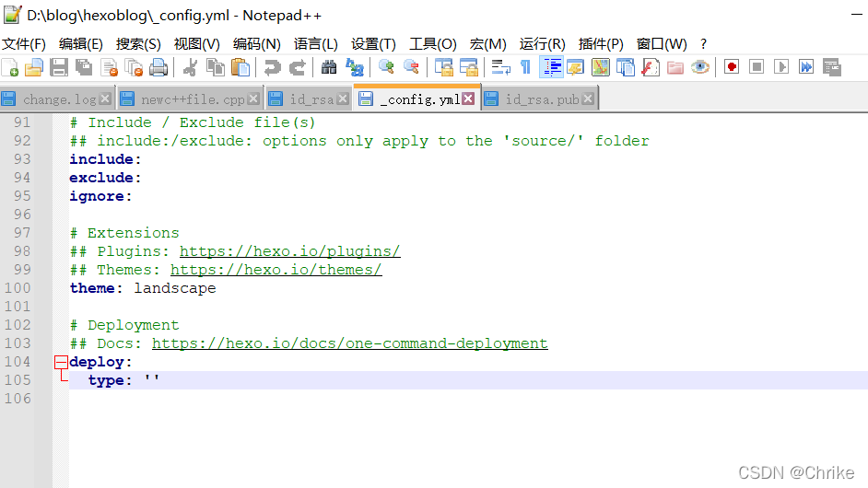Open the hexo.io/plugins/ link
Image resolution: width=868 pixels, height=488 pixels.
click(x=289, y=251)
